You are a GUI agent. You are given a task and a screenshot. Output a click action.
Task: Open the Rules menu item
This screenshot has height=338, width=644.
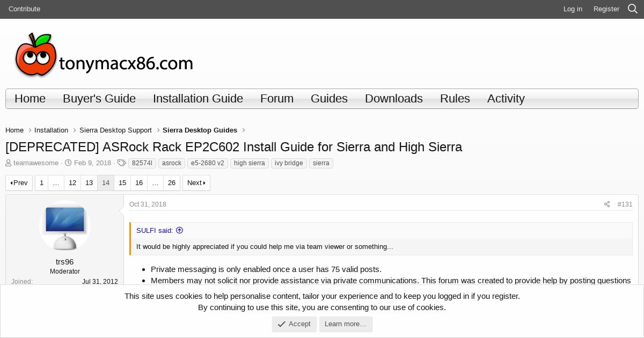click(455, 99)
